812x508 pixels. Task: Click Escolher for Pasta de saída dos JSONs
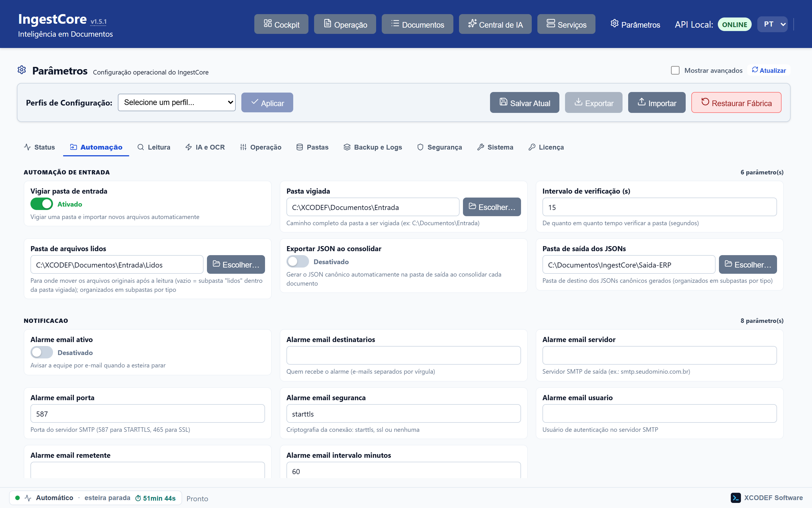[748, 264]
